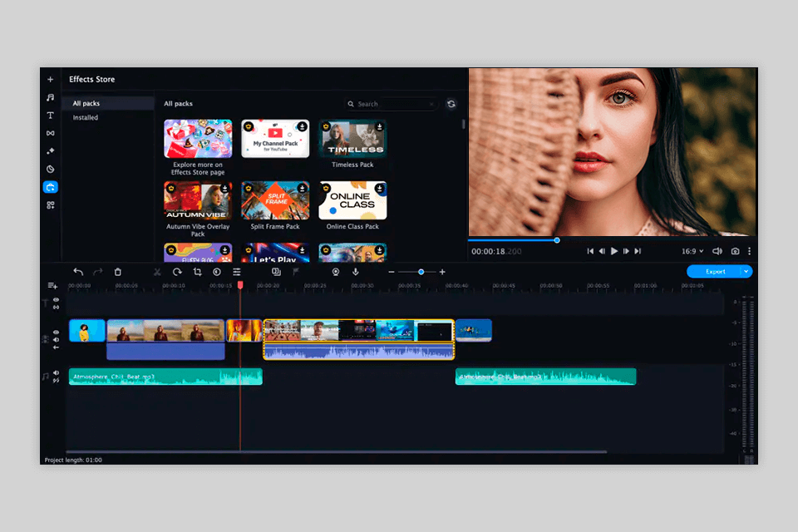Open the Import (plus) sidebar tab
This screenshot has height=532, width=798.
(x=51, y=80)
